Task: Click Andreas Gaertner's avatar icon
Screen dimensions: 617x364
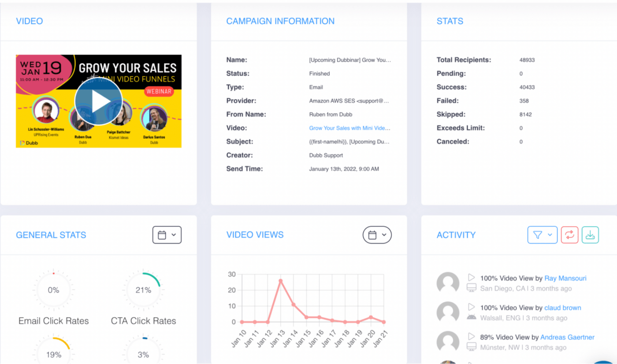Action: [x=448, y=342]
